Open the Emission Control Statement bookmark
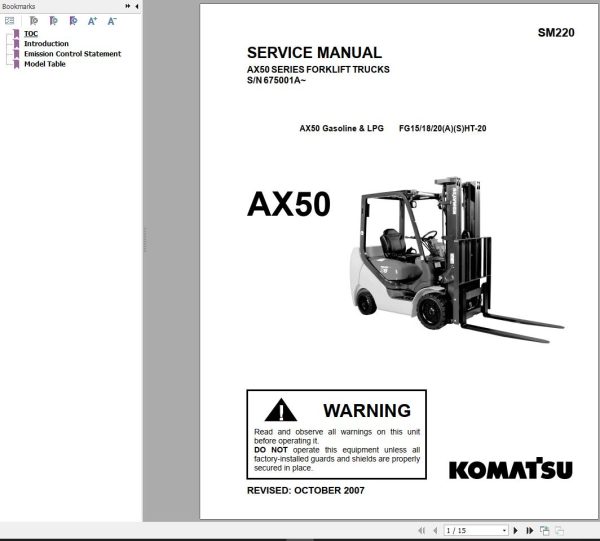 (x=72, y=54)
